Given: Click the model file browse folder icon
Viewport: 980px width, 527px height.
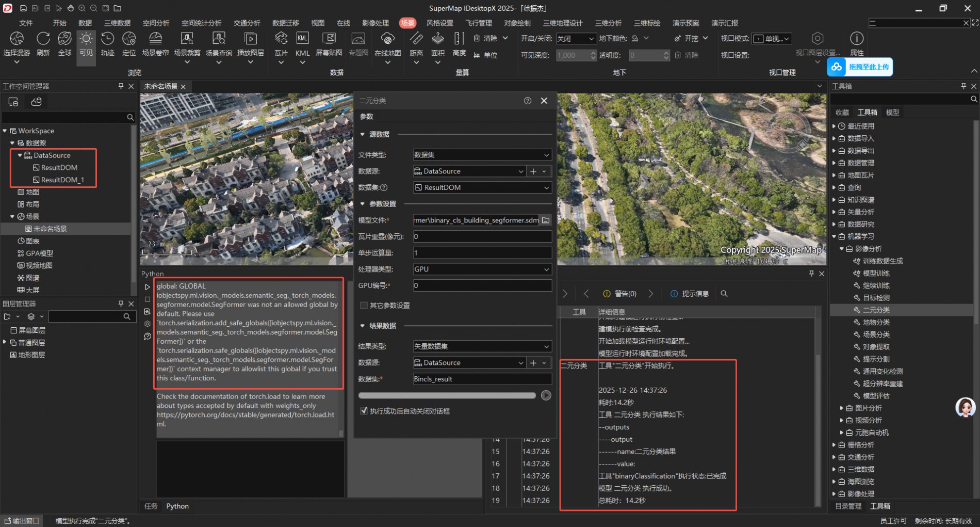Looking at the screenshot, I should pos(545,220).
